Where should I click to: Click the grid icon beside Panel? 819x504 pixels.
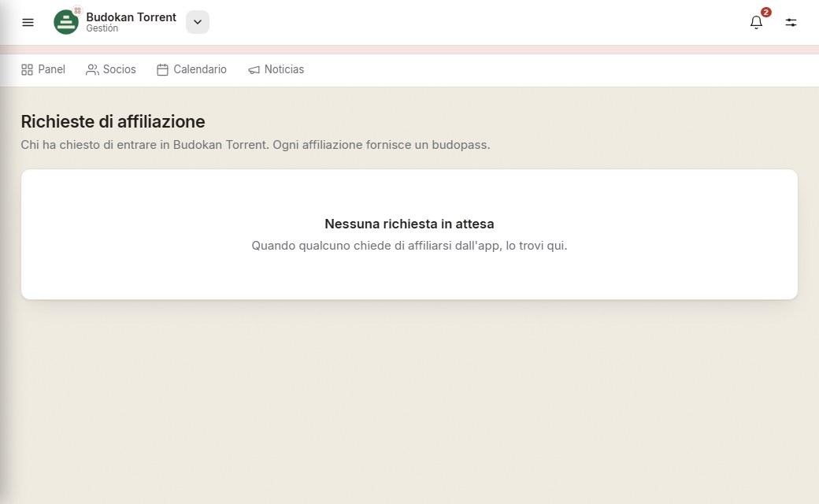tap(27, 69)
